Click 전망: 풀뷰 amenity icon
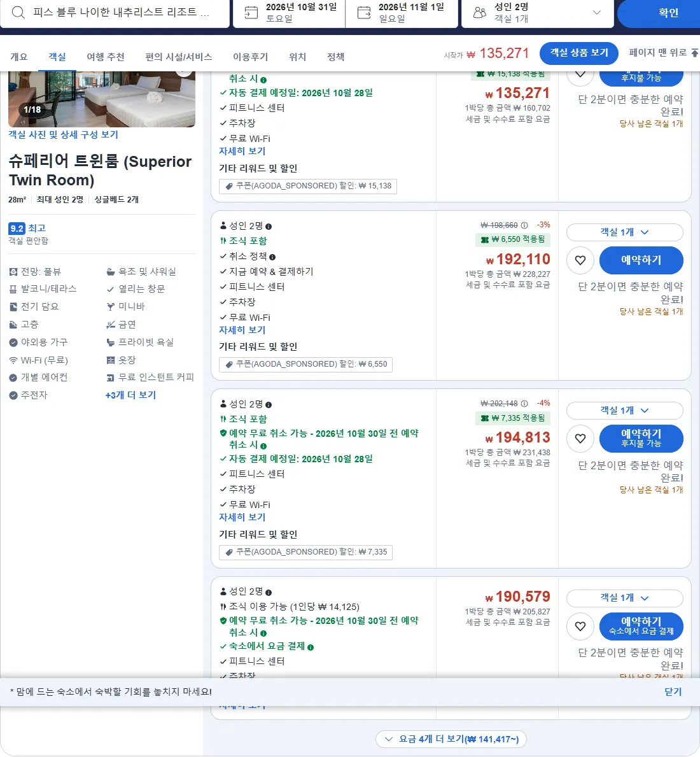This screenshot has height=757, width=700. pyautogui.click(x=13, y=272)
